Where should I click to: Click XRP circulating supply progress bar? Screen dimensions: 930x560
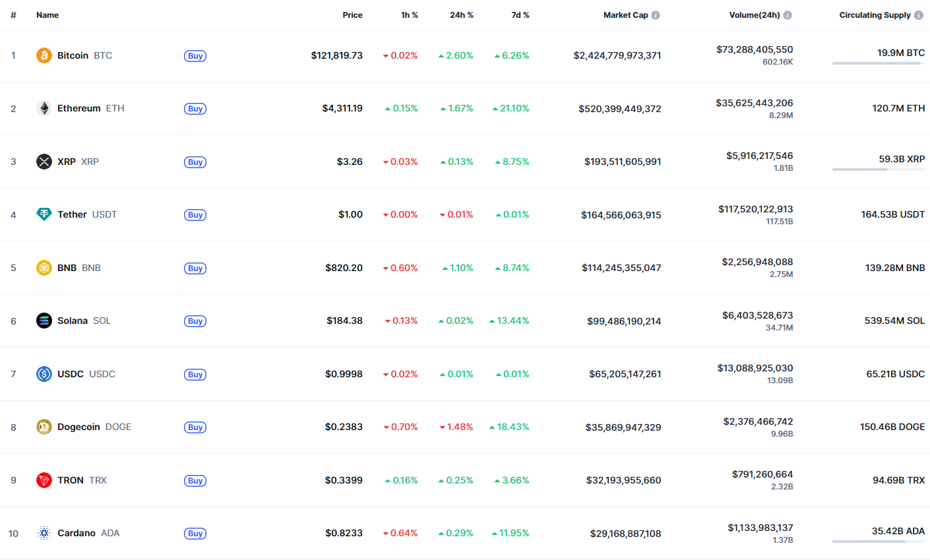[x=879, y=170]
